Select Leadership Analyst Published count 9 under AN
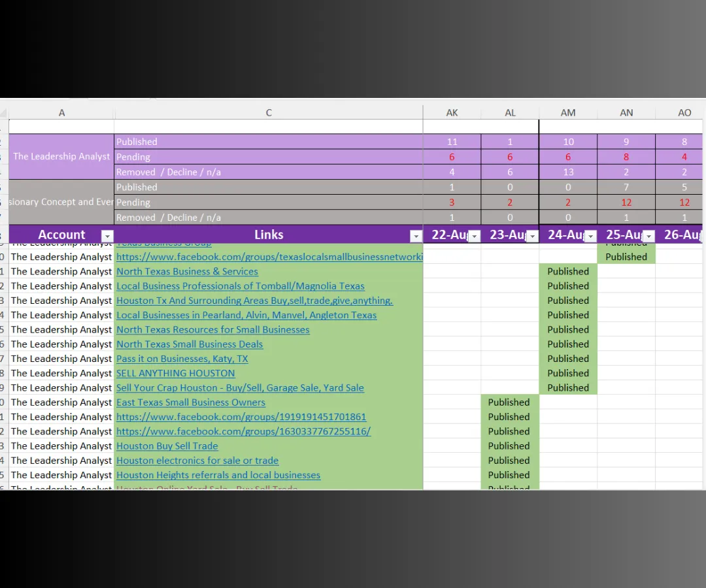Image resolution: width=706 pixels, height=588 pixels. (x=626, y=142)
